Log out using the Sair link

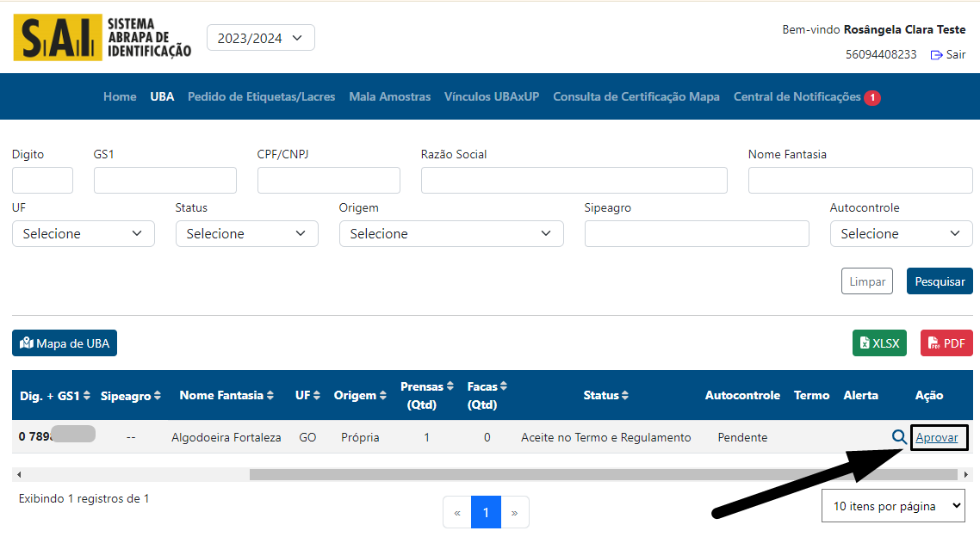point(948,54)
